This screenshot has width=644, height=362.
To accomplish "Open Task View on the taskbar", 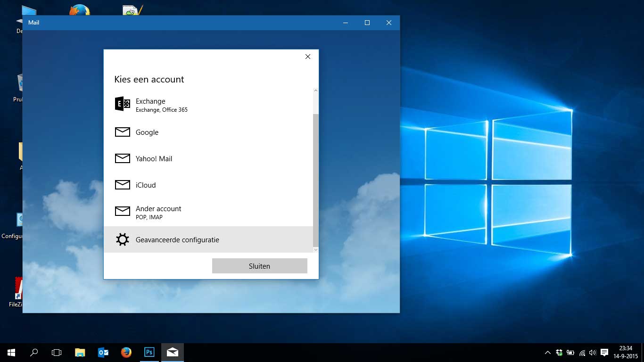I will [x=57, y=353].
